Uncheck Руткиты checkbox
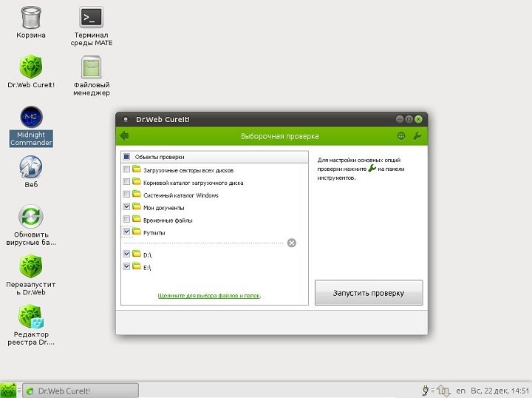 [126, 232]
